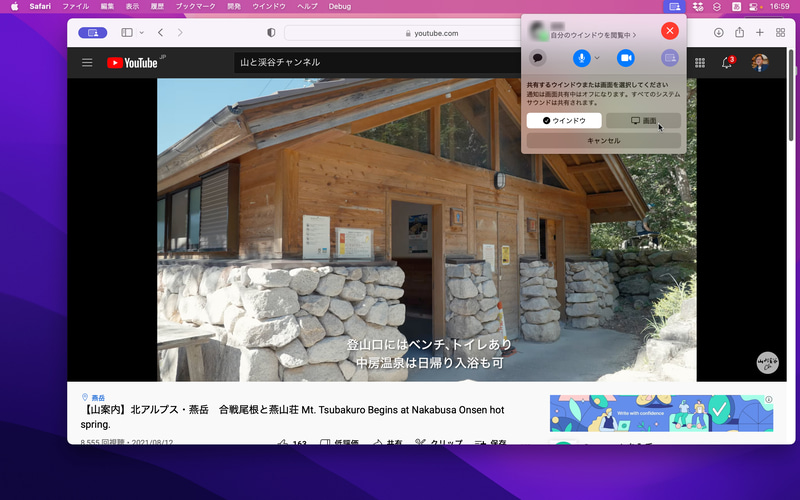Show the Safari sidebar
The height and width of the screenshot is (500, 800).
coord(127,33)
